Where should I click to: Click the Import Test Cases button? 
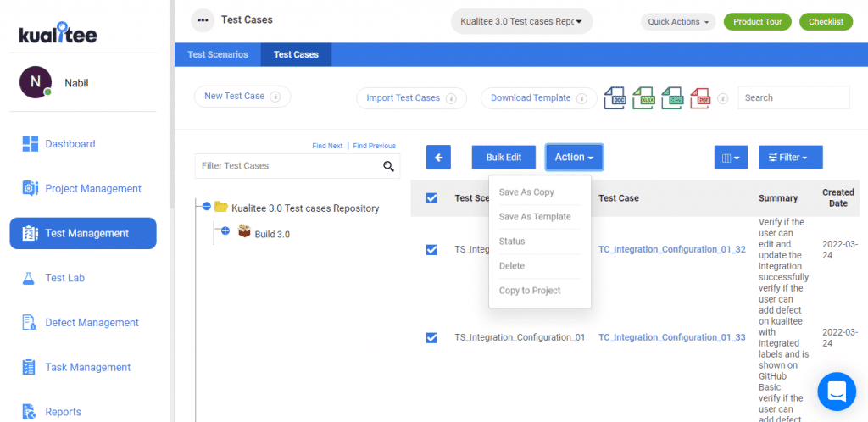[411, 98]
